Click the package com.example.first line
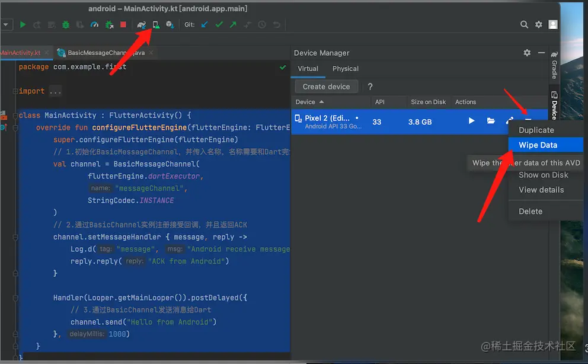Viewport: 588px width, 364px height. 73,67
